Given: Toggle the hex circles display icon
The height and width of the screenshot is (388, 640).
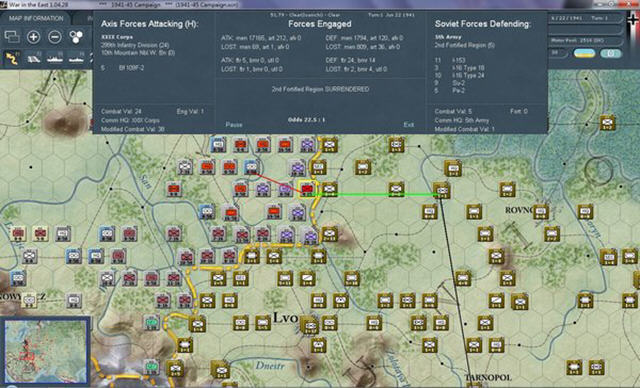Looking at the screenshot, I should pos(76,37).
